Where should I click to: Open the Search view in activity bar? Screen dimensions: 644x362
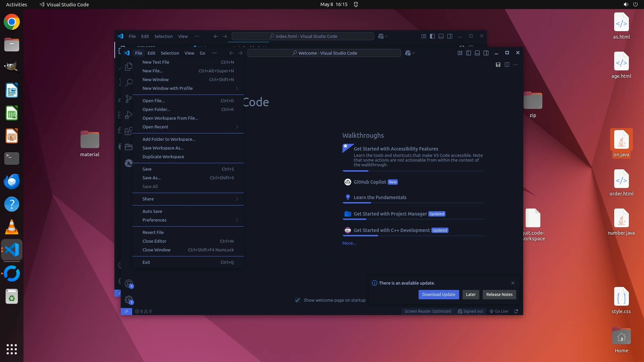[x=128, y=82]
